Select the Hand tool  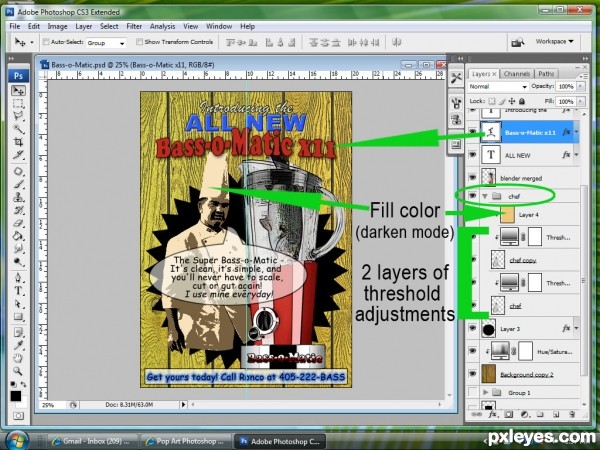pos(18,358)
